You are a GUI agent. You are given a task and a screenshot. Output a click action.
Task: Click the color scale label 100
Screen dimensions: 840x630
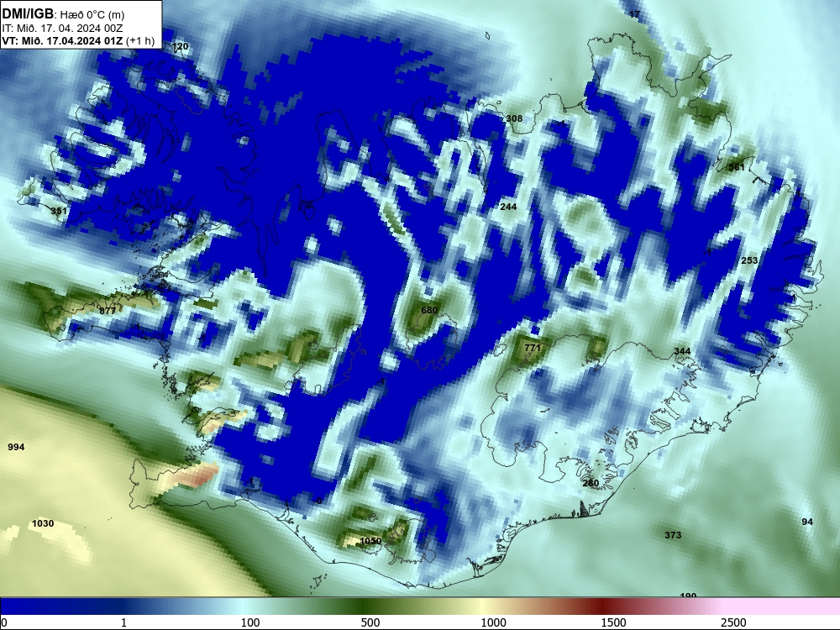pyautogui.click(x=250, y=622)
